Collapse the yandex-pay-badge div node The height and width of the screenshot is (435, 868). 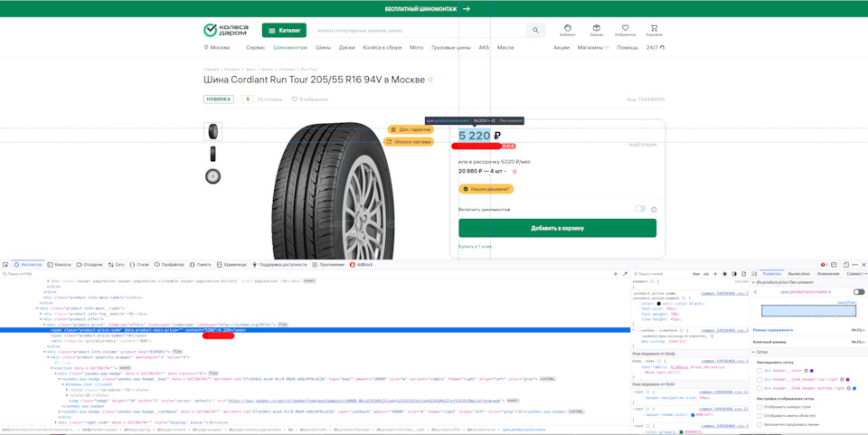[55, 373]
